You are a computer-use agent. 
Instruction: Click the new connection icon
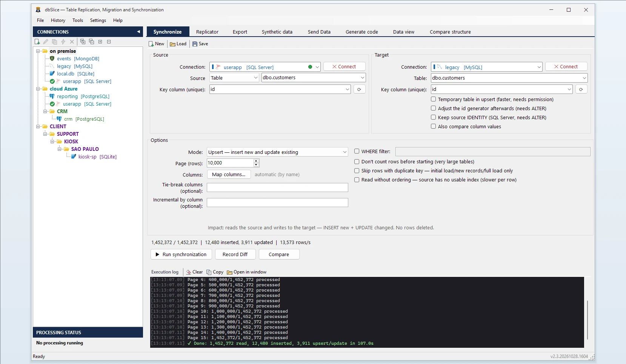37,42
